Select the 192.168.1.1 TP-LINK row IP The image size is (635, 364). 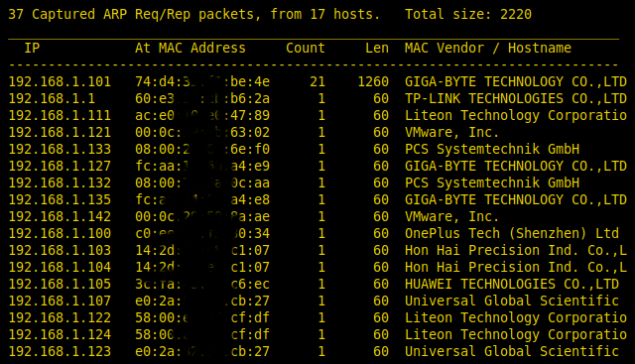click(52, 99)
